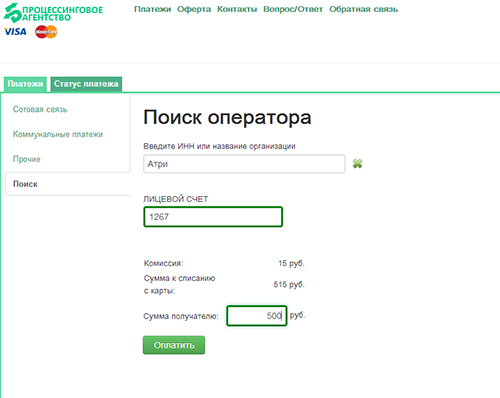The image size is (500, 398).
Task: Clear search with green cross icon
Action: (x=357, y=164)
